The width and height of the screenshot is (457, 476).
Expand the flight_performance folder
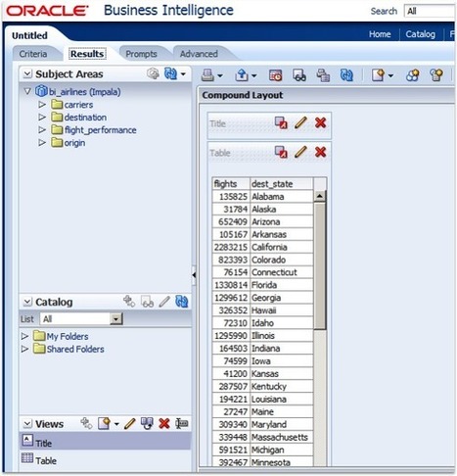[x=42, y=130]
